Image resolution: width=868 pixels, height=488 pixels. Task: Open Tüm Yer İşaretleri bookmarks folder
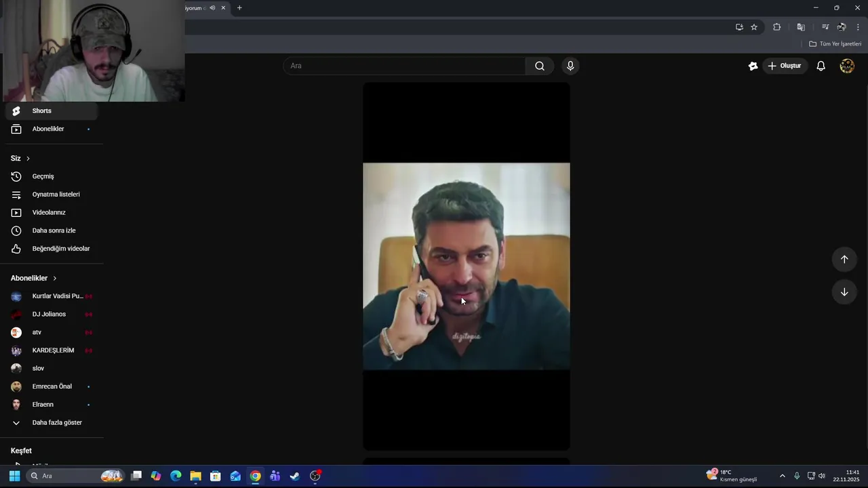(835, 44)
